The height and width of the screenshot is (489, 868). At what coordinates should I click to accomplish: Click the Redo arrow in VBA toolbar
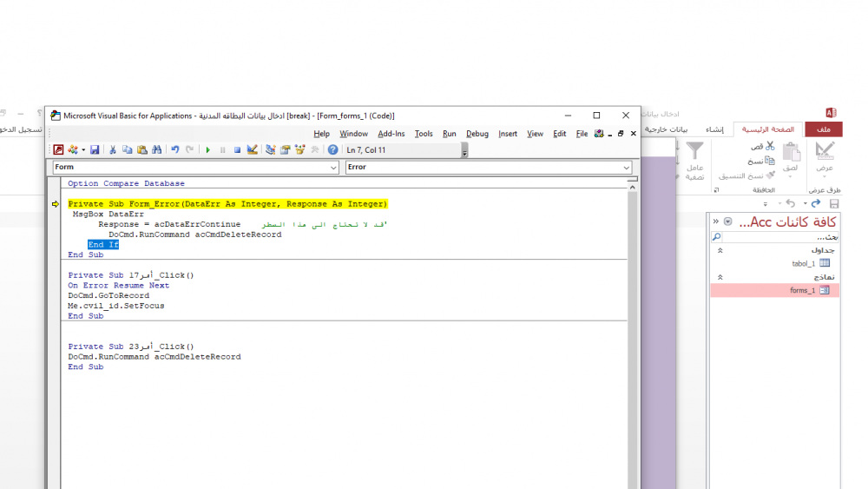click(x=190, y=149)
